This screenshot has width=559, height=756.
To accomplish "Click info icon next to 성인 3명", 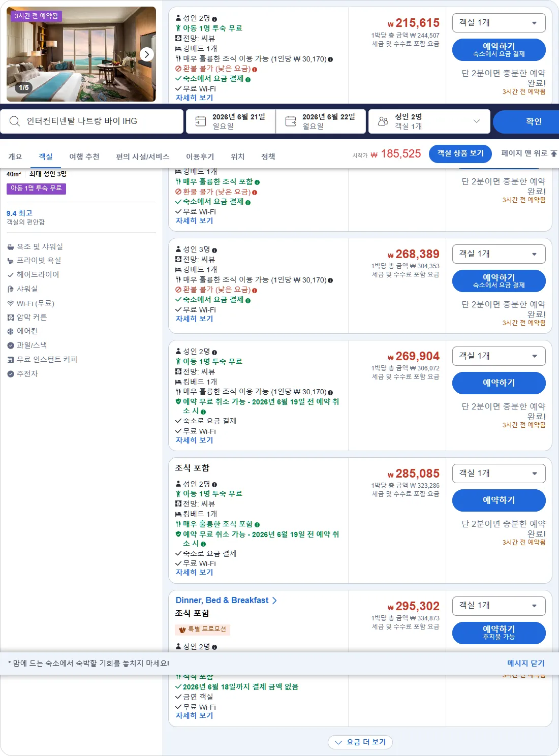I will pos(214,250).
